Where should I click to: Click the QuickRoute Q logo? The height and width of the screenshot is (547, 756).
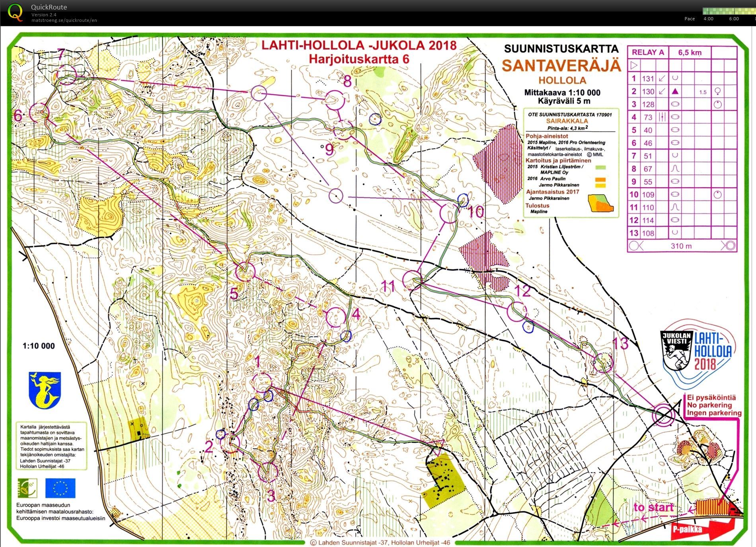(x=15, y=12)
